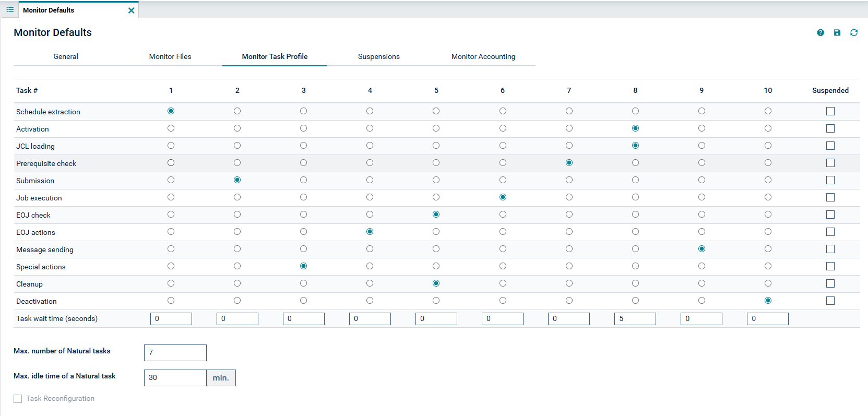Select the Monitor Task Profile tab
The image size is (868, 416).
[x=275, y=56]
